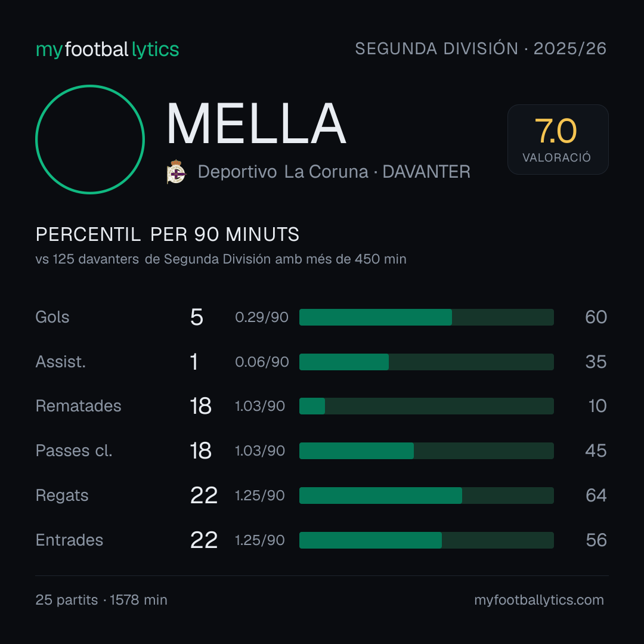Click the Assist. percentile bar
Screen dimensions: 644x644
pyautogui.click(x=426, y=362)
